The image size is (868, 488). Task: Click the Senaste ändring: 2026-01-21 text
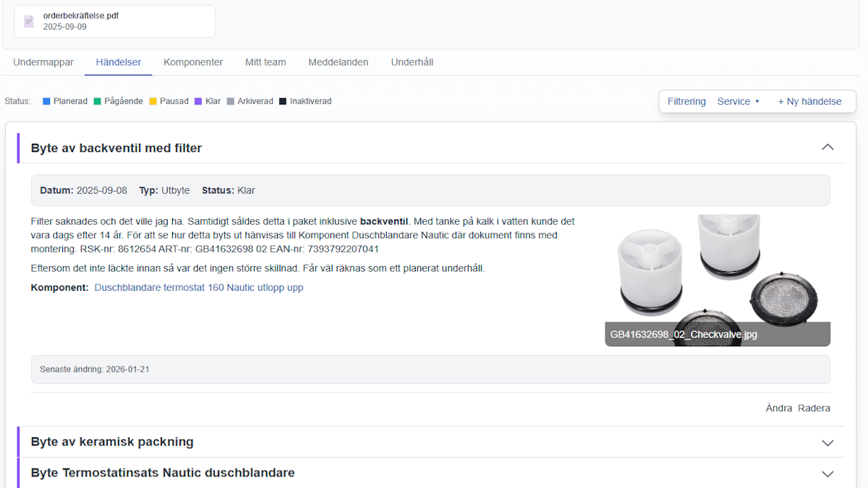tap(95, 369)
